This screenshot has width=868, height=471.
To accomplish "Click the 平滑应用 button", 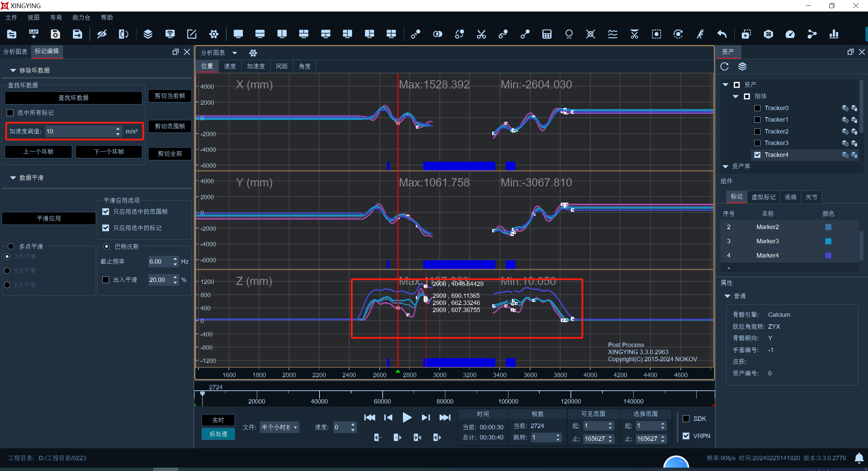I will click(x=49, y=219).
